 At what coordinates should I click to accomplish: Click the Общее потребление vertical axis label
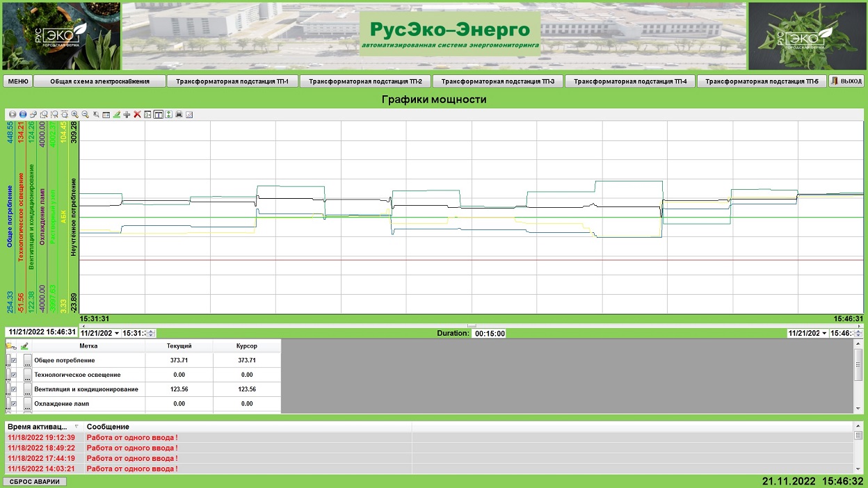point(10,217)
